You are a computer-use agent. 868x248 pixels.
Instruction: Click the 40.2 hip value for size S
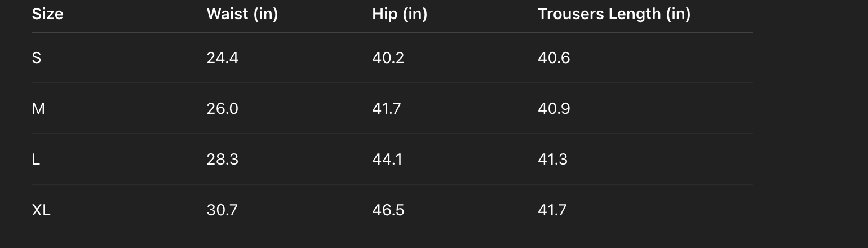point(388,58)
